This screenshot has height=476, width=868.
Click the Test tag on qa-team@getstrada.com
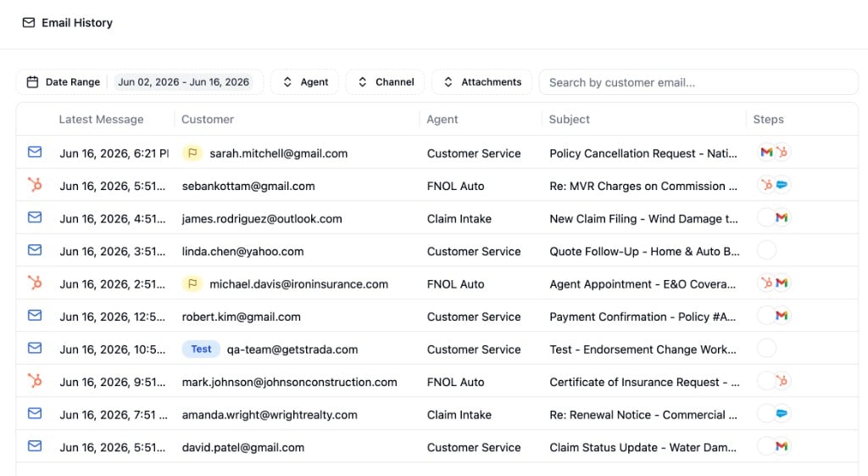coord(202,349)
